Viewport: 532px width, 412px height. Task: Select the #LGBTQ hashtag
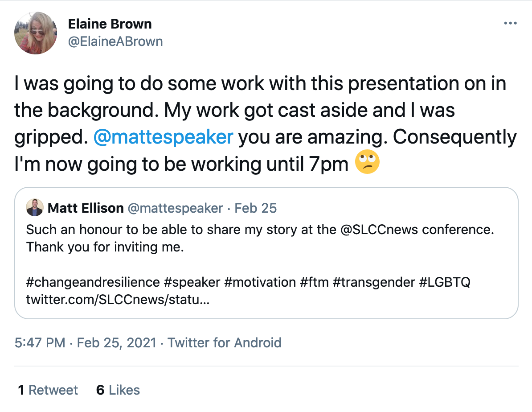445,282
